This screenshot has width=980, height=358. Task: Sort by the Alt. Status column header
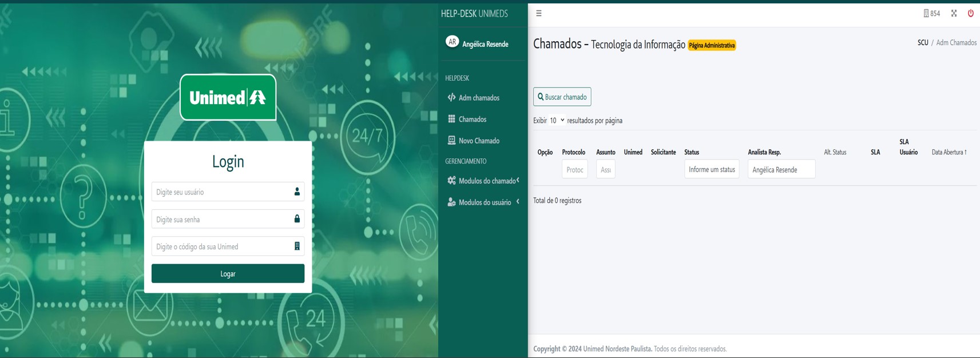click(835, 152)
